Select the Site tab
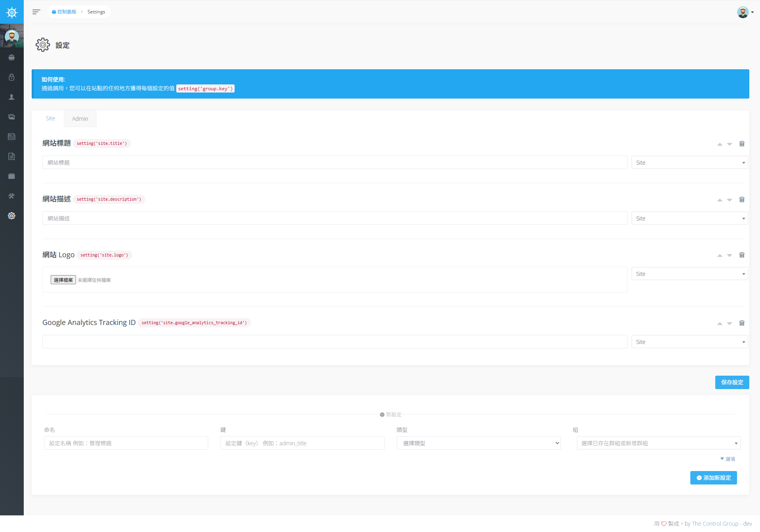 (x=50, y=118)
